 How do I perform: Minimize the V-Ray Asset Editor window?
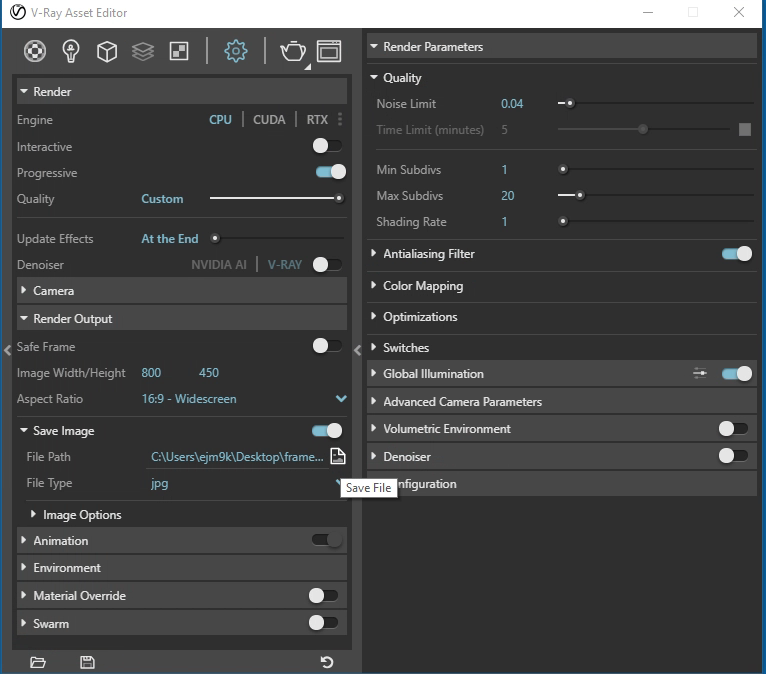point(648,12)
